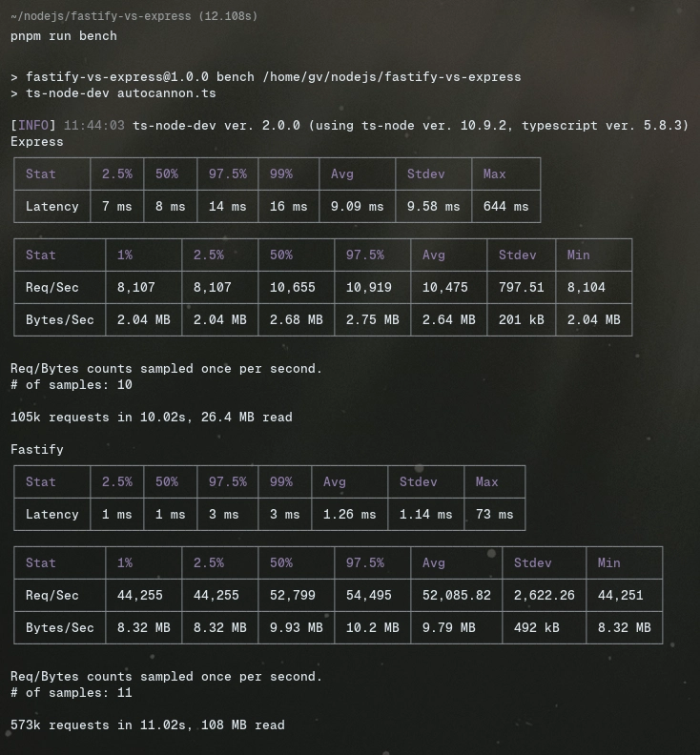This screenshot has width=700, height=755.
Task: Click '573k requests in 11.02s' summary line
Action: 148,725
